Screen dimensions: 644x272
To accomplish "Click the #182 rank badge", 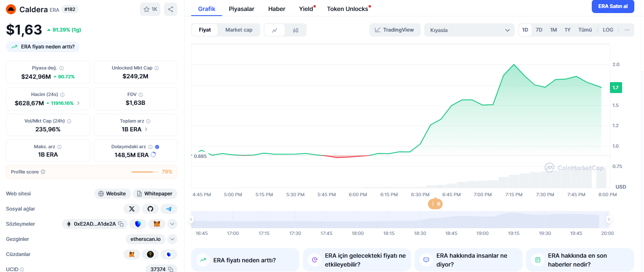I will (x=70, y=9).
